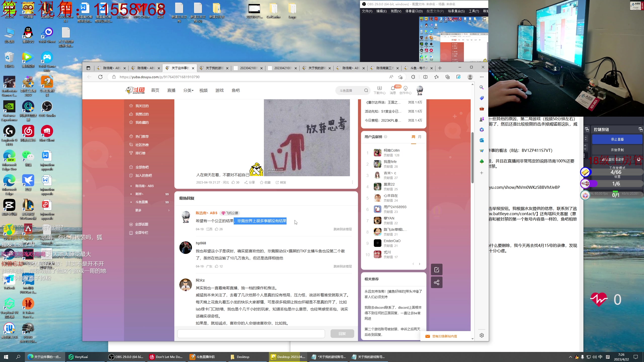The width and height of the screenshot is (644, 362).
Task: Toggle 收藏 on the post
Action: pyautogui.click(x=265, y=183)
